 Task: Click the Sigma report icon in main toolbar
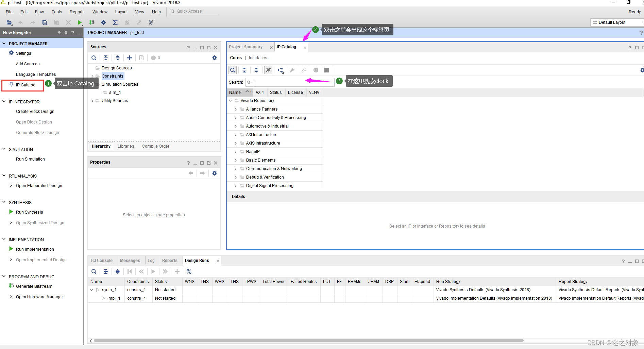[x=115, y=22]
